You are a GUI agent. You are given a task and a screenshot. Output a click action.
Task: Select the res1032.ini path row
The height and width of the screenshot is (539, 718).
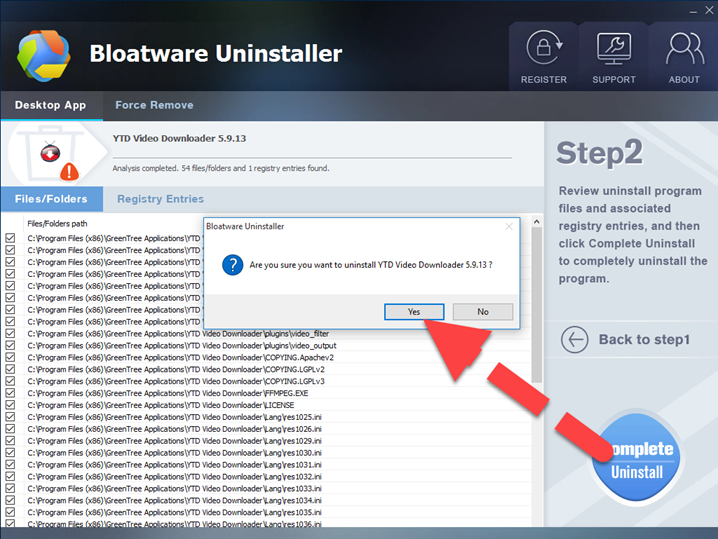tap(174, 476)
